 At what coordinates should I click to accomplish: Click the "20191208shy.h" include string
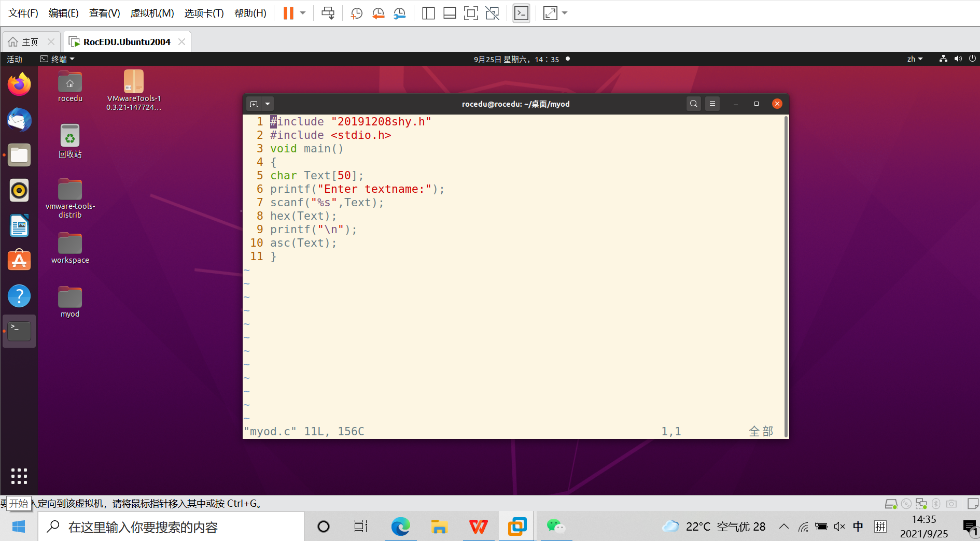pyautogui.click(x=381, y=122)
